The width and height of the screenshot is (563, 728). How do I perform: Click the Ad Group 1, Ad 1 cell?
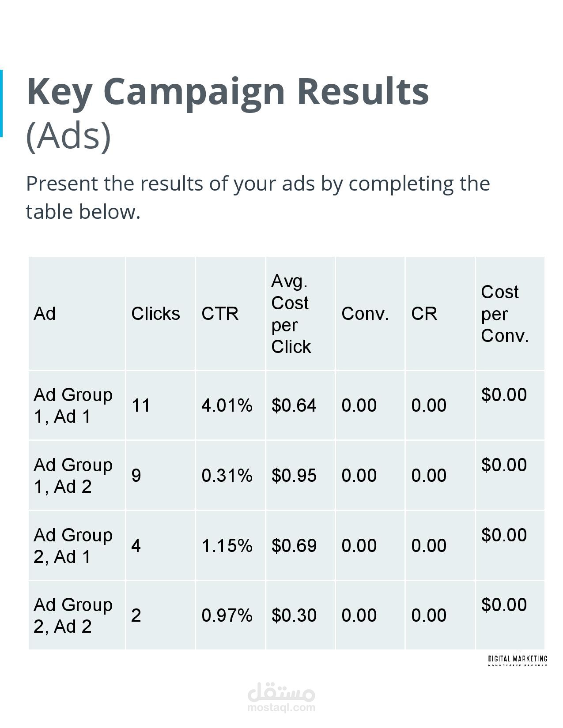73,405
